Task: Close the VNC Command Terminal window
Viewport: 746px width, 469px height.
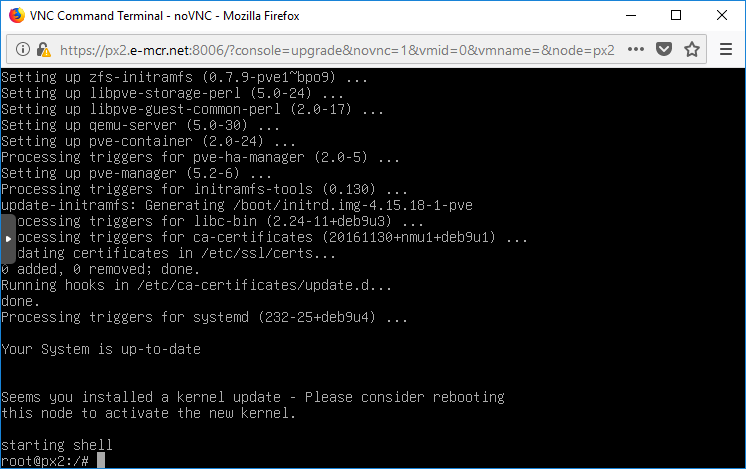Action: click(722, 15)
